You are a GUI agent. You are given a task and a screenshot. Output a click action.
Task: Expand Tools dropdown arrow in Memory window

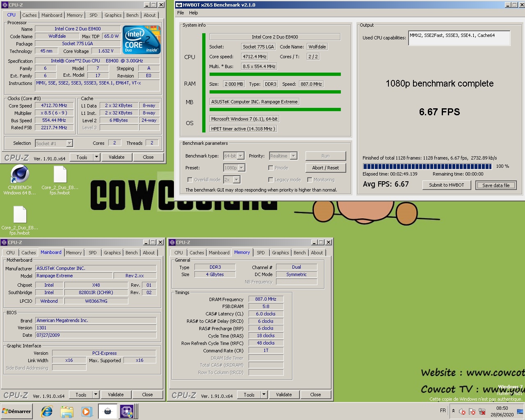click(264, 395)
